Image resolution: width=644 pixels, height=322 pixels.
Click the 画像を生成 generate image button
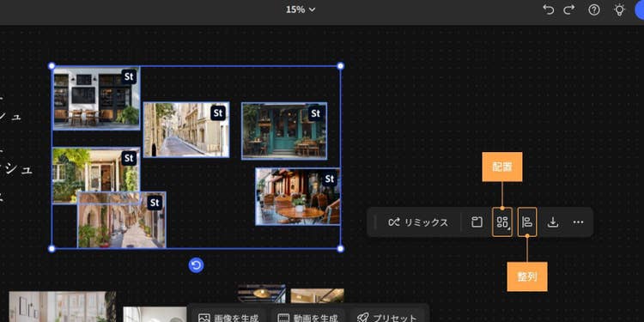pyautogui.click(x=228, y=318)
